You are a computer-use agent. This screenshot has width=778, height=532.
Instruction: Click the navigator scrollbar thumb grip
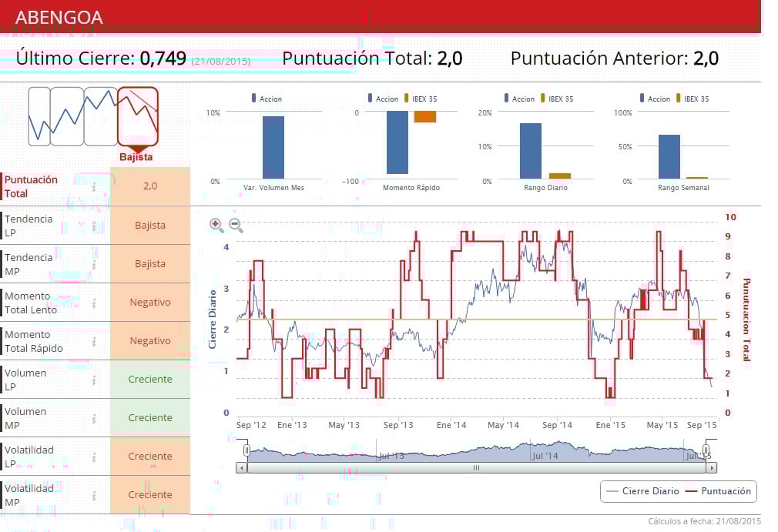[476, 467]
